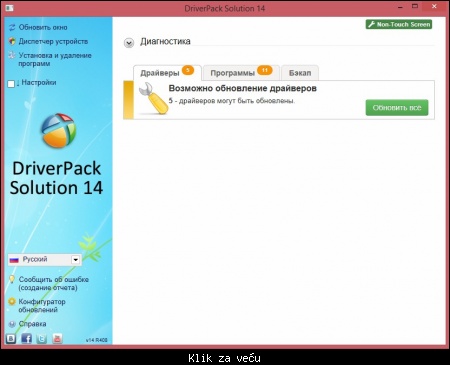Click Обновить окно link
The width and height of the screenshot is (450, 365).
[43, 27]
